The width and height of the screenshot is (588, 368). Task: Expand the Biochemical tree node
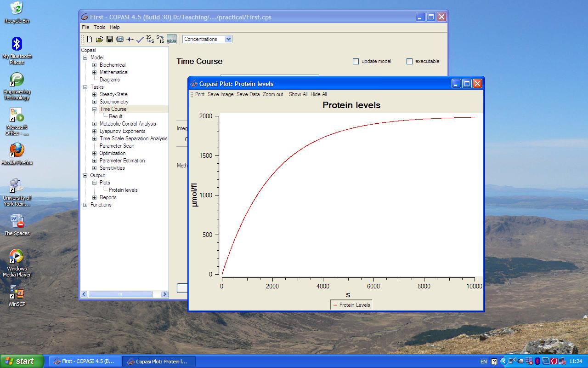pos(95,65)
